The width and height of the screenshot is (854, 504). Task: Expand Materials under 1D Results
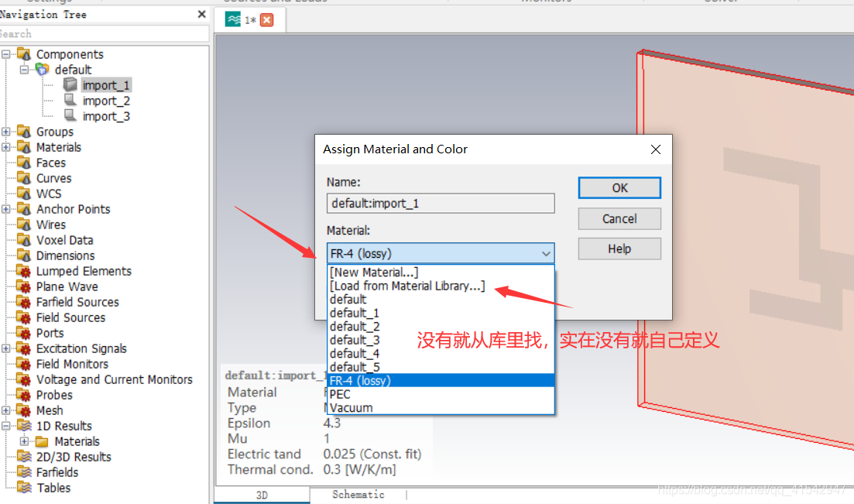(x=24, y=441)
